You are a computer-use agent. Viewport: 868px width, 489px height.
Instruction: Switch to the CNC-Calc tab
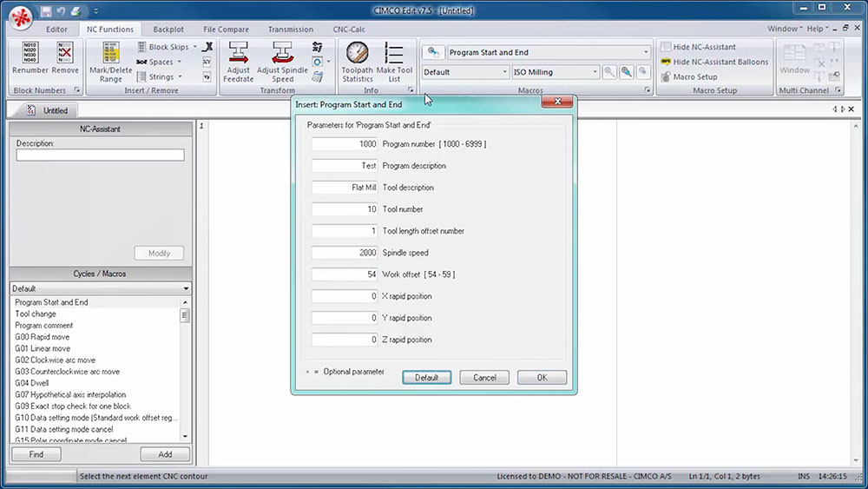coord(349,30)
